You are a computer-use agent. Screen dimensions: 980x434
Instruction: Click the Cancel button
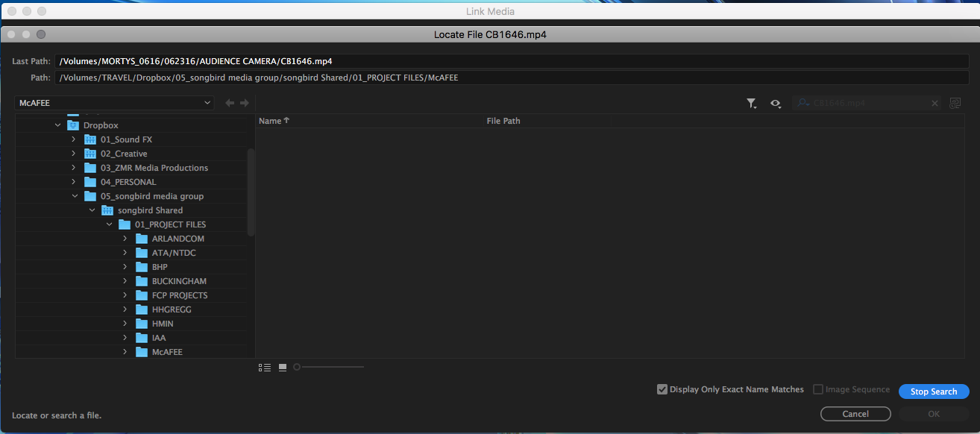pyautogui.click(x=855, y=414)
